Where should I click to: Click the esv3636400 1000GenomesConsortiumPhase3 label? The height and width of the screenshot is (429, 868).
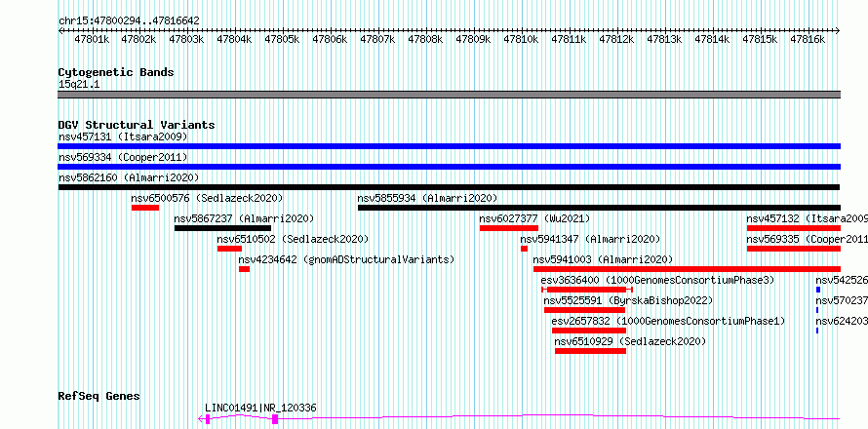click(657, 280)
